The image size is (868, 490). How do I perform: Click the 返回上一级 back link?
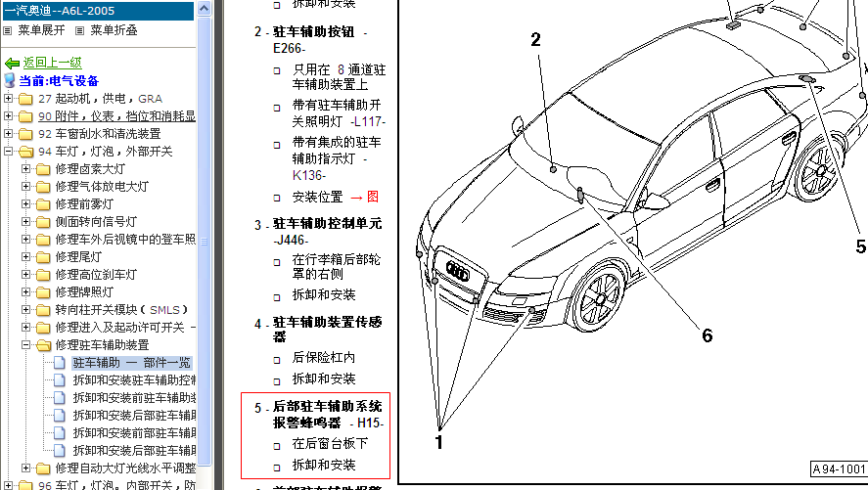point(53,63)
